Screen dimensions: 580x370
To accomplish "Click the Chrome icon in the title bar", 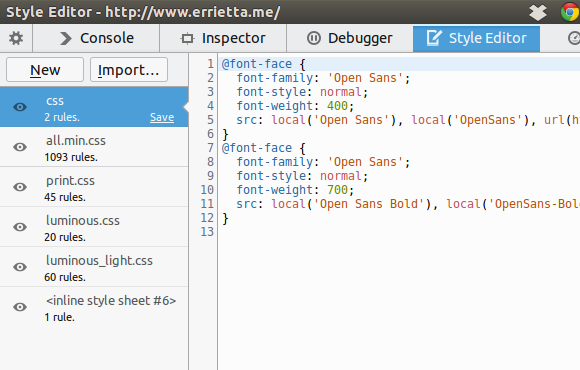I will 570,12.
